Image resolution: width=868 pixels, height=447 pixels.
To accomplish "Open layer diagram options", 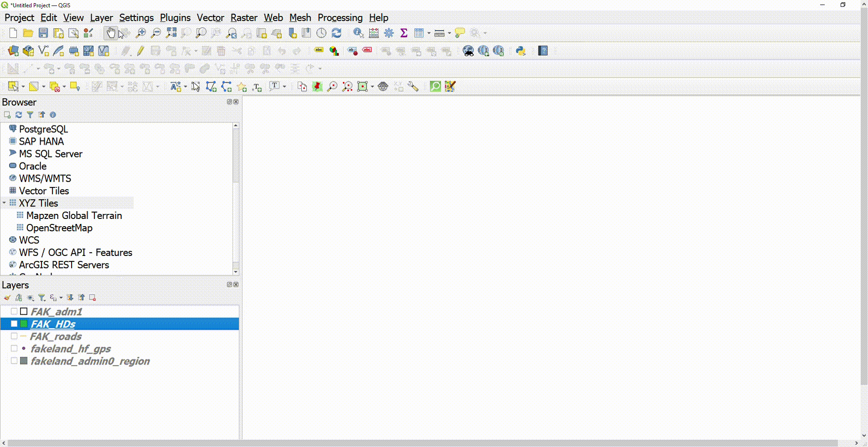I will click(x=334, y=51).
